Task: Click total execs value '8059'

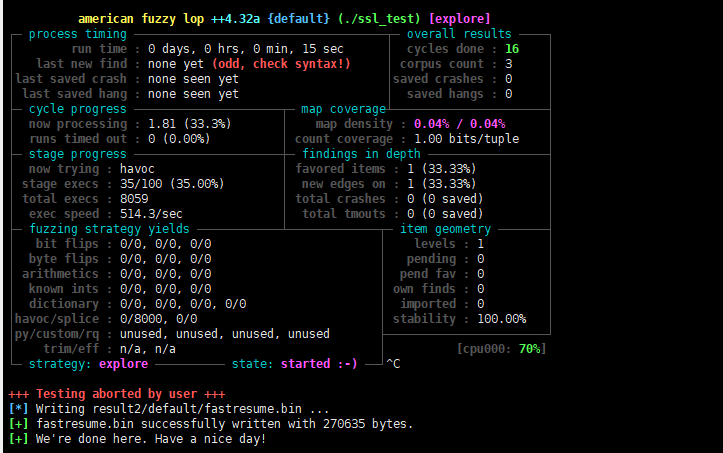Action: (134, 199)
